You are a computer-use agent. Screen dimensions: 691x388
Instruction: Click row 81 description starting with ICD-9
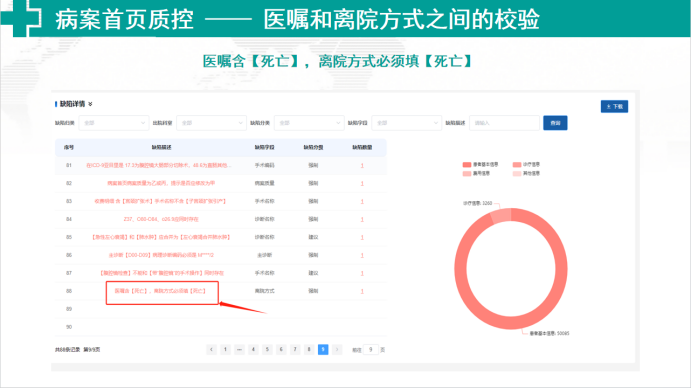point(159,165)
